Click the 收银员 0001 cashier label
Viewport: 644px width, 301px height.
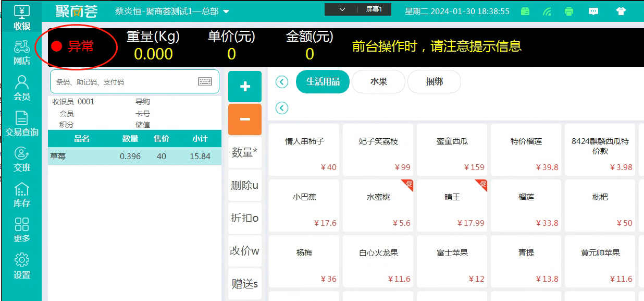pyautogui.click(x=73, y=102)
